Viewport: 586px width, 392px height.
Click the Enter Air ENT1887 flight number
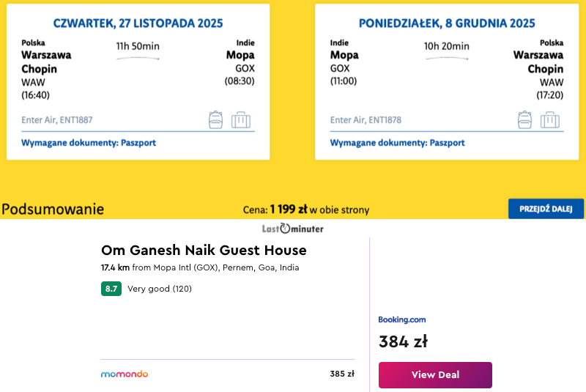[x=57, y=120]
